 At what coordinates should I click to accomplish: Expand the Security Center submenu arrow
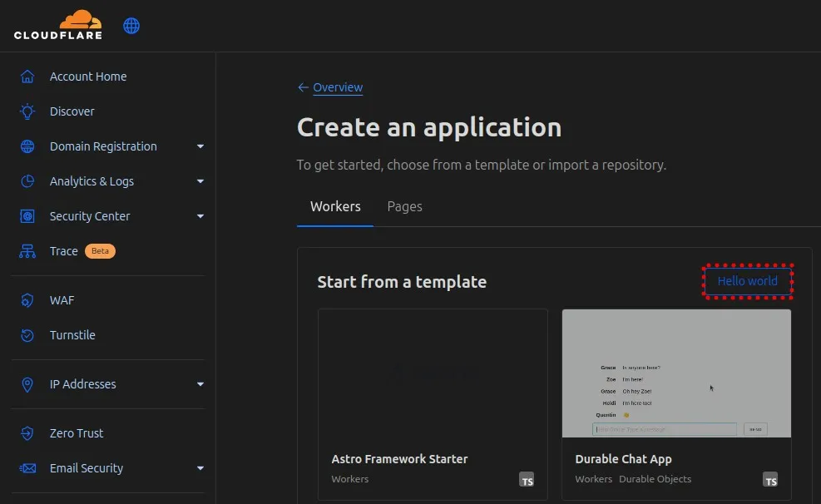pos(200,216)
